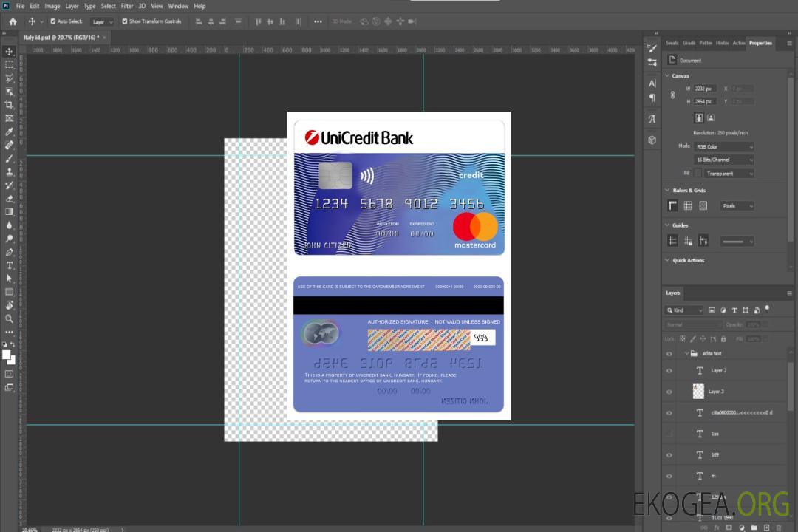Open the RGB Color mode dropdown
798x532 pixels.
(x=723, y=146)
